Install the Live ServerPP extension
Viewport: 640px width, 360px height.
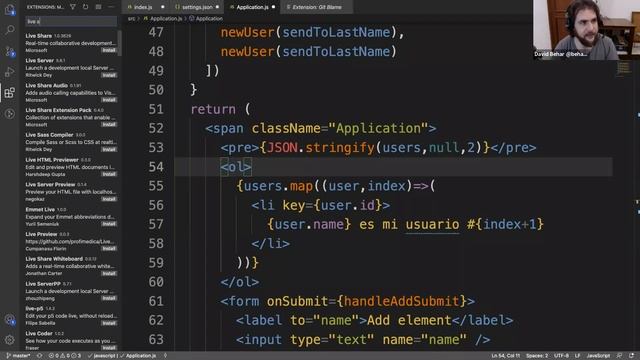pyautogui.click(x=109, y=298)
